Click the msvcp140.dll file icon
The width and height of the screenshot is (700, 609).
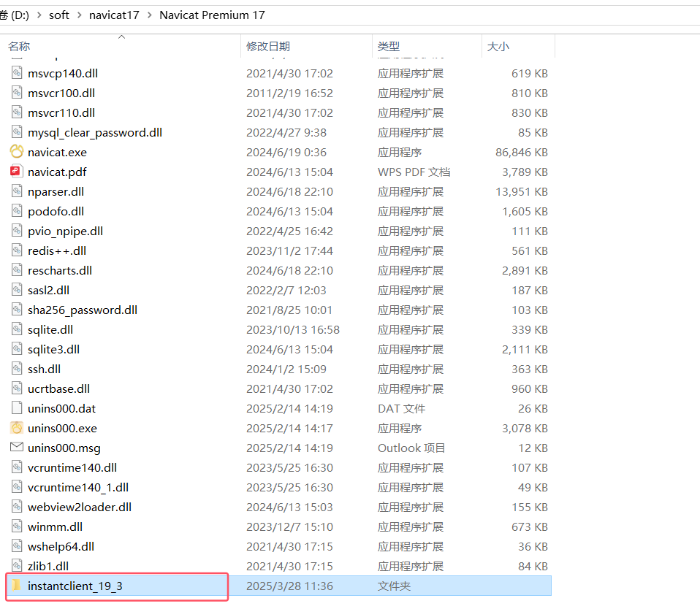coord(17,73)
